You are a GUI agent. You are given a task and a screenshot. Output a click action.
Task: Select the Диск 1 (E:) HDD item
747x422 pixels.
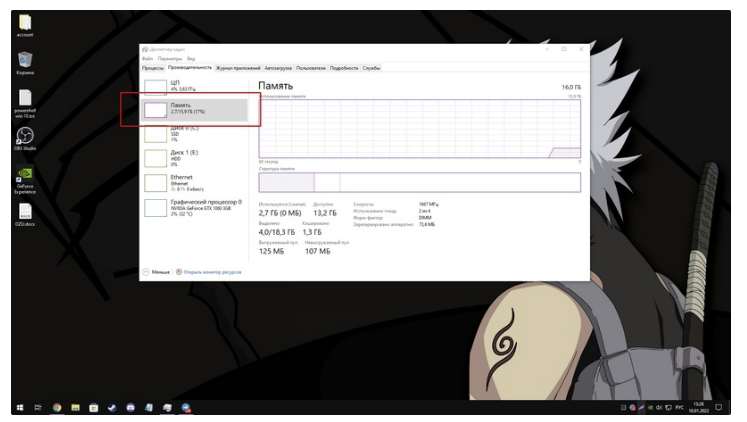[195, 158]
